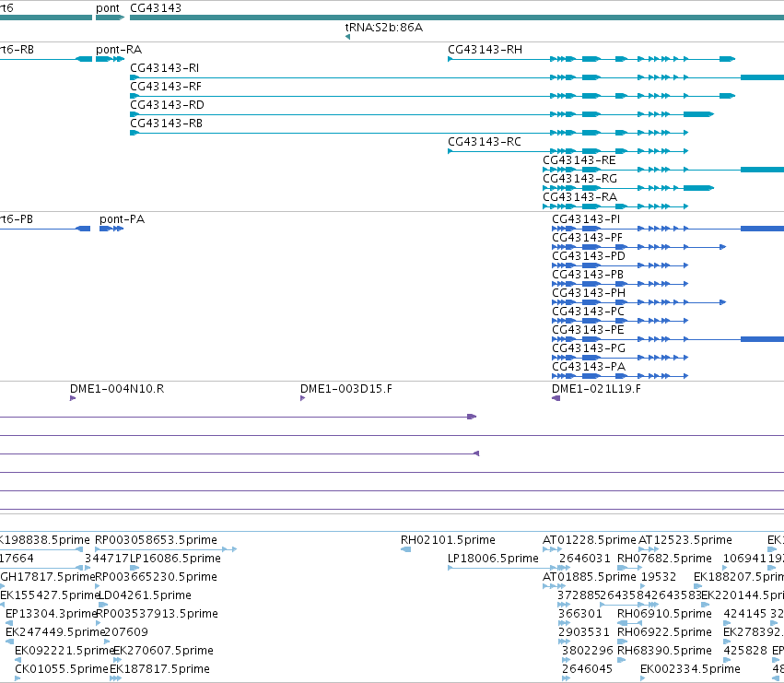The width and height of the screenshot is (784, 683).
Task: Select the AT01885.5prime EST label
Action: point(590,577)
